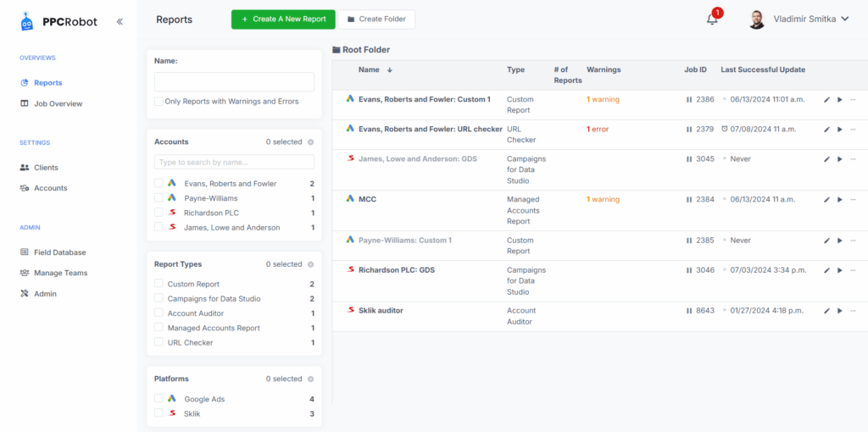The image size is (868, 432).
Task: Click the Last Successful Update column header
Action: pos(763,69)
